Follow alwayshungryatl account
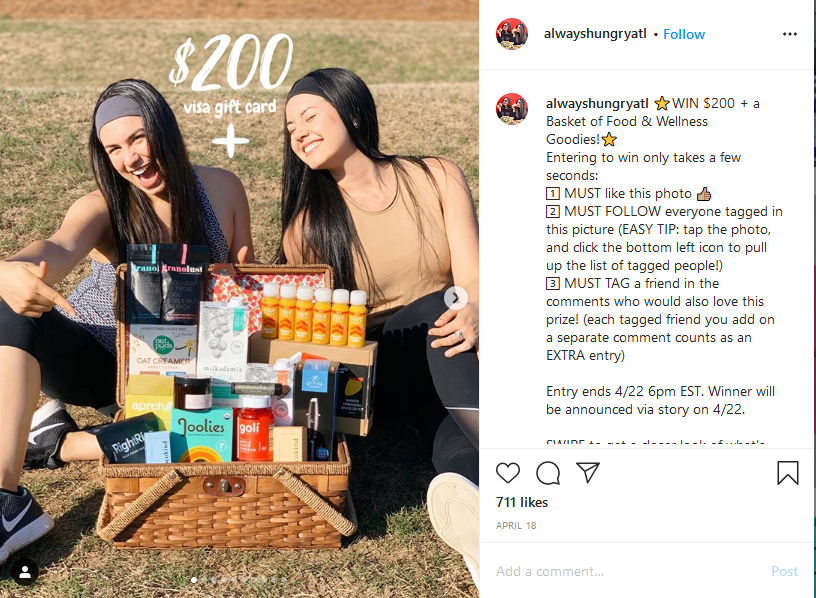The height and width of the screenshot is (598, 816). pyautogui.click(x=684, y=34)
